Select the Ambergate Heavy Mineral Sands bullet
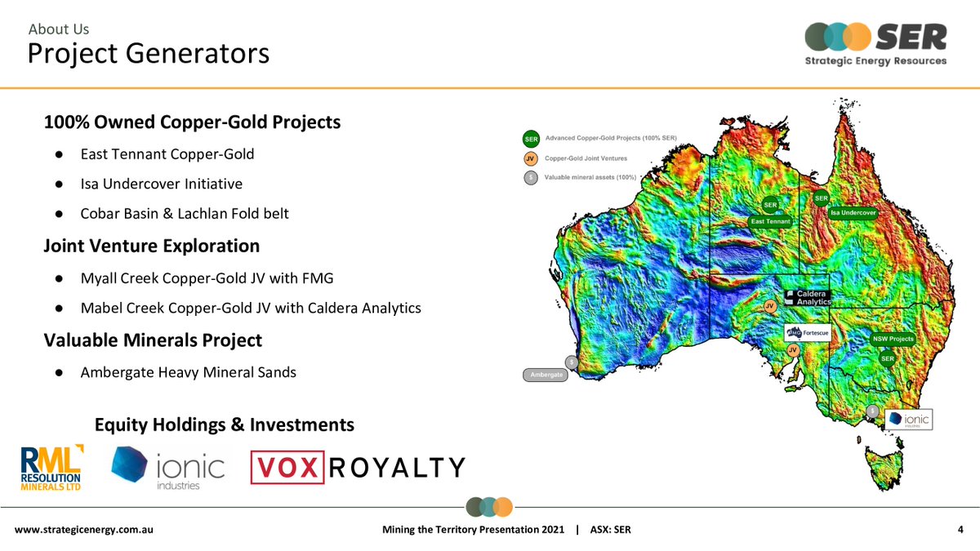The height and width of the screenshot is (551, 980). (x=189, y=372)
